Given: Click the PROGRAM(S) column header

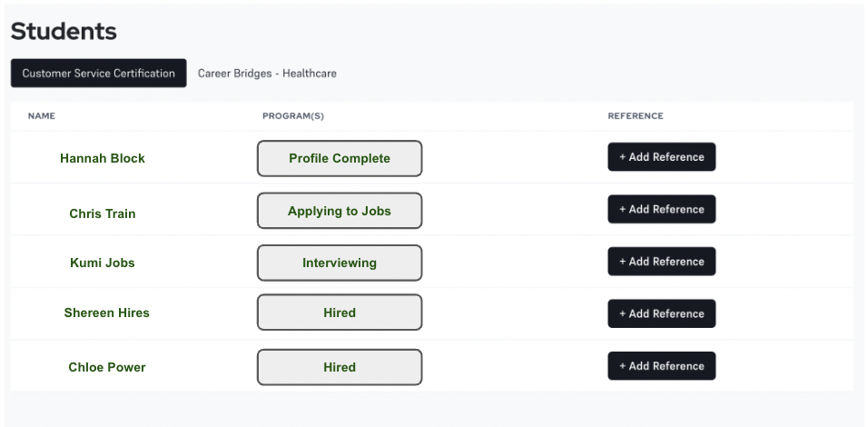Looking at the screenshot, I should pyautogui.click(x=293, y=116).
